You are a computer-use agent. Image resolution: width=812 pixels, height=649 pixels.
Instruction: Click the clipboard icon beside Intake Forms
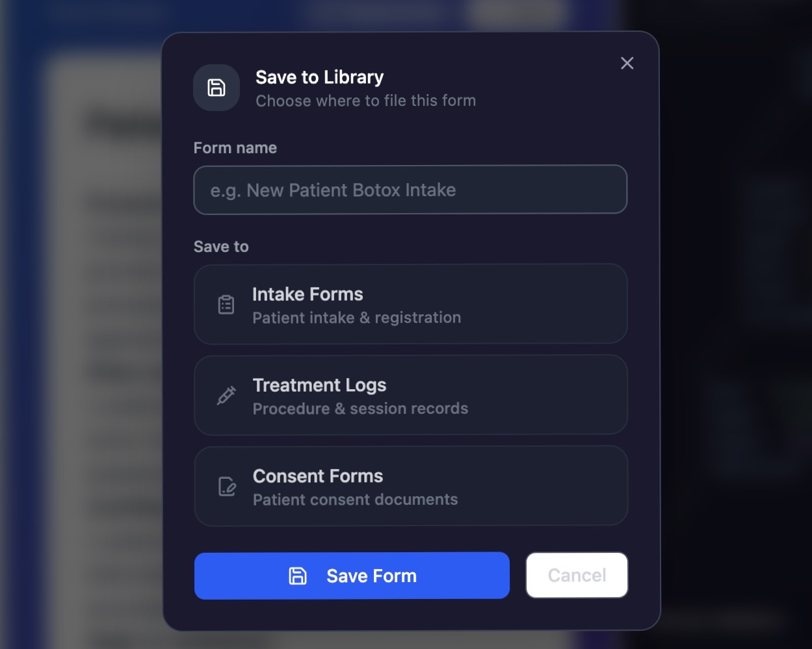(226, 304)
